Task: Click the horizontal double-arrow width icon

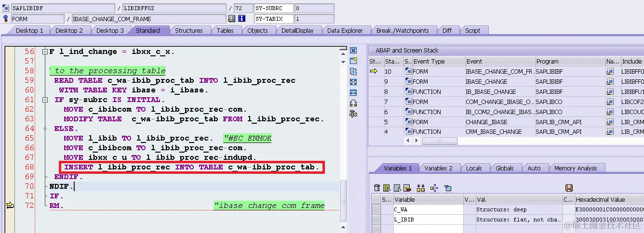Action: 353,92
